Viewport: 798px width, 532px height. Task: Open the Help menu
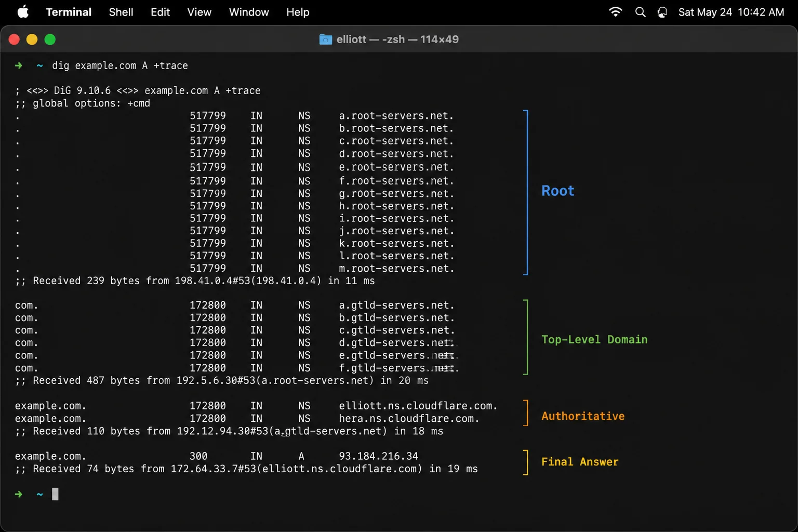tap(298, 12)
